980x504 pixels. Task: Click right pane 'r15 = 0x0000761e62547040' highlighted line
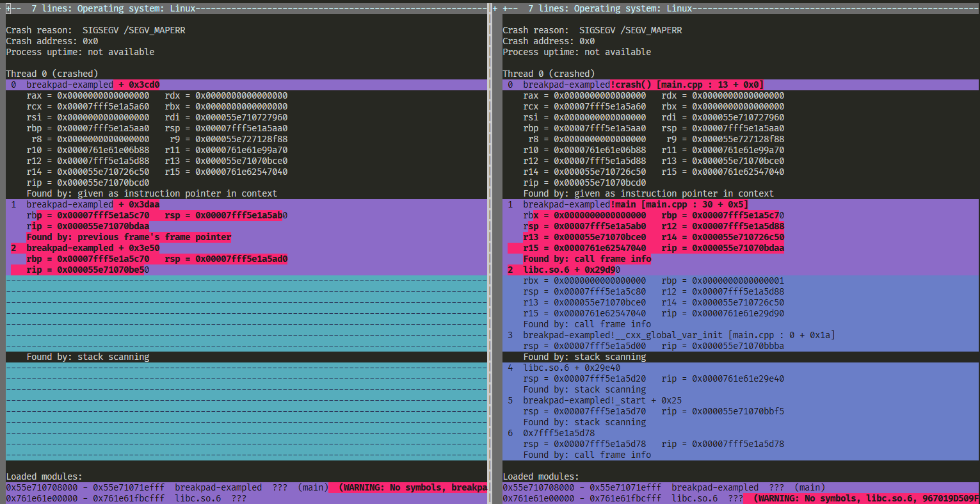tap(584, 248)
